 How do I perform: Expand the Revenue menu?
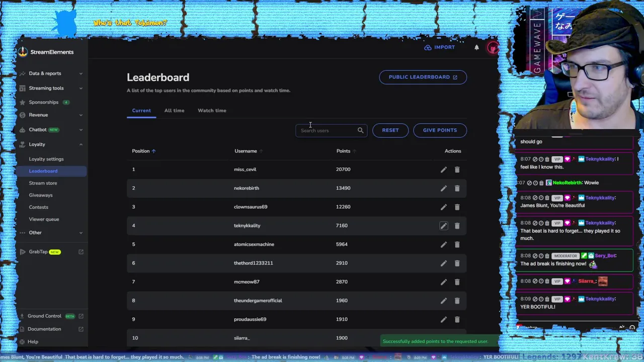click(51, 115)
